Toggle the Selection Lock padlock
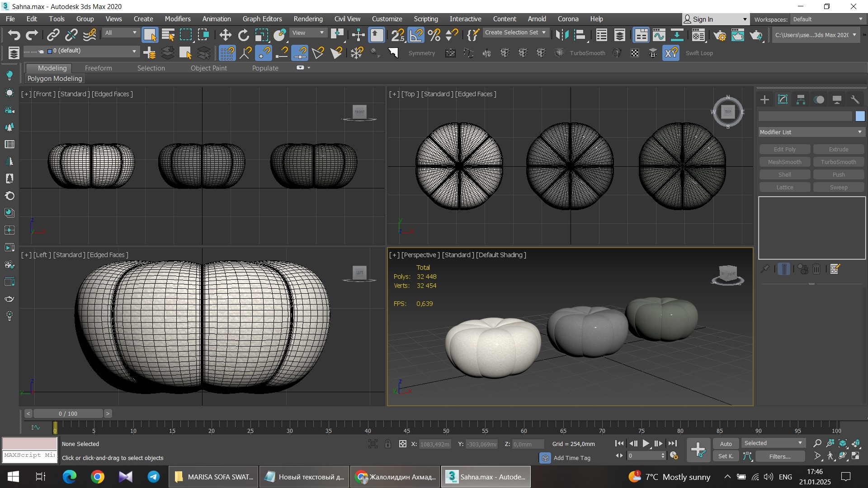 pos(388,444)
